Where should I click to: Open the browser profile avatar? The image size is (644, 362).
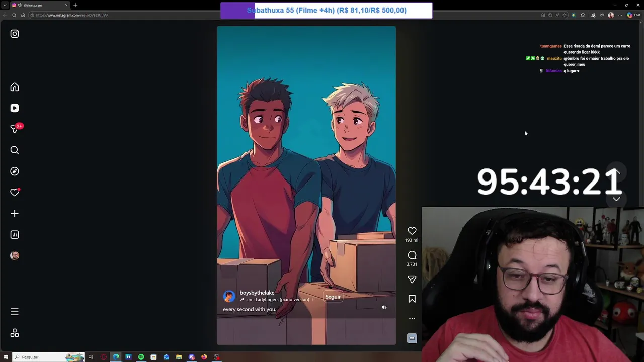[x=611, y=15]
